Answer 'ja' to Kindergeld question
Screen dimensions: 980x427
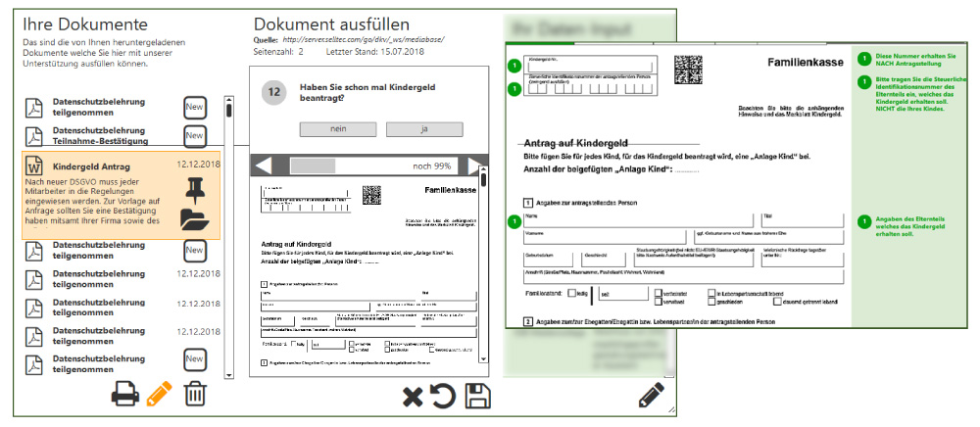click(x=424, y=129)
